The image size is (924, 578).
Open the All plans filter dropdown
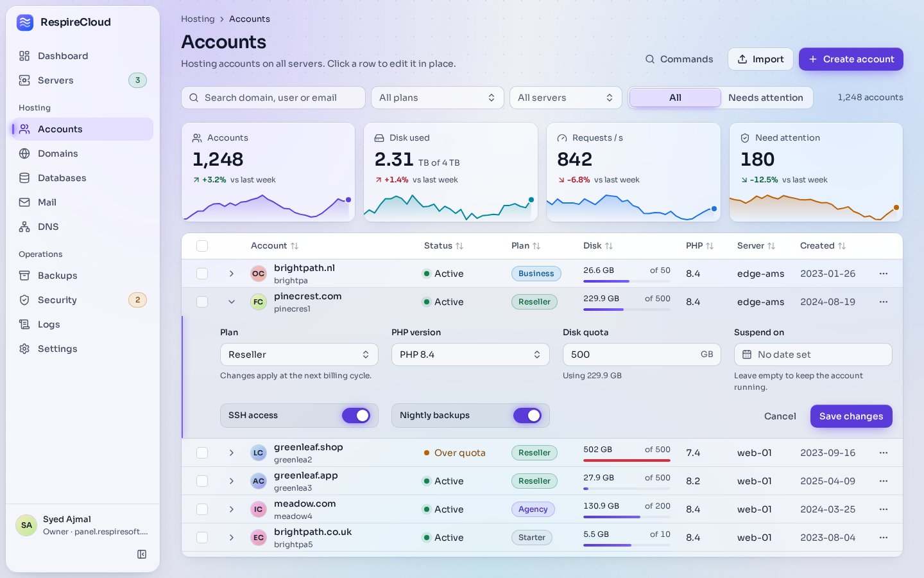pos(438,98)
